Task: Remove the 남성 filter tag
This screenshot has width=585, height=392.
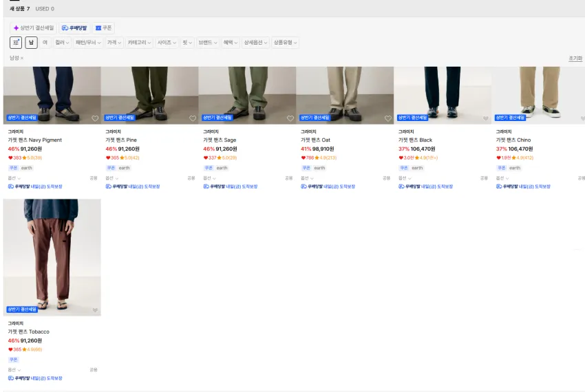Action: tap(22, 58)
